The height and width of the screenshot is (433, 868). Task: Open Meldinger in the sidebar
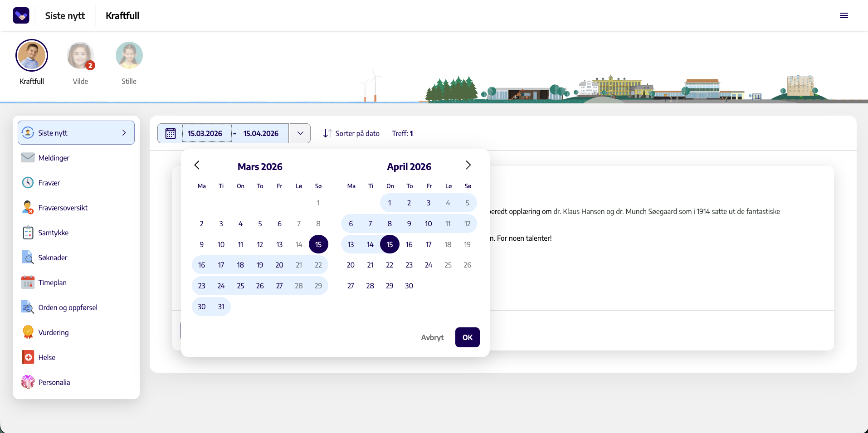coord(76,158)
